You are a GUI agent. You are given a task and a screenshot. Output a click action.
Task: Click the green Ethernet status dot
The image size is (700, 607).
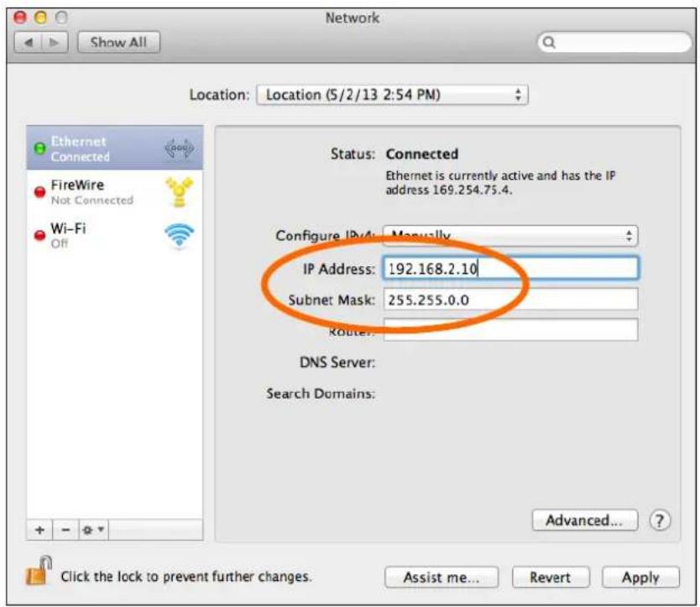point(39,148)
